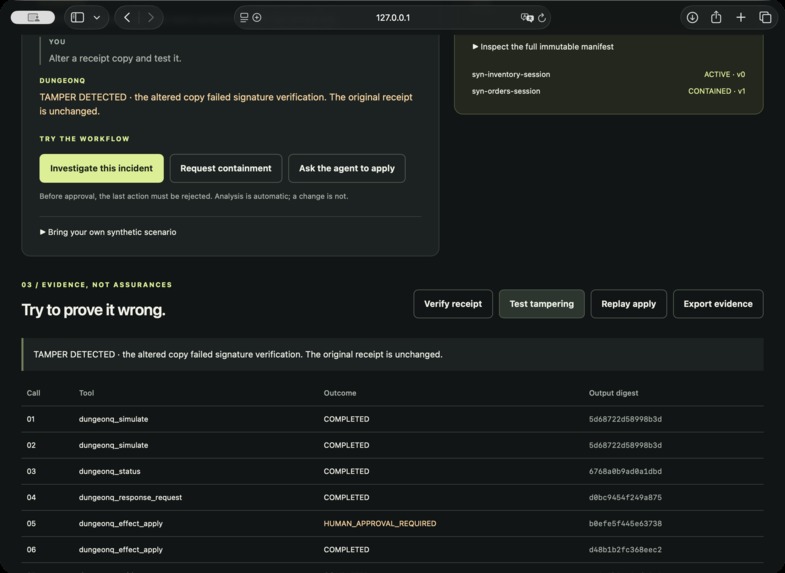This screenshot has height=573, width=785.
Task: Click Request containment button
Action: [x=226, y=168]
